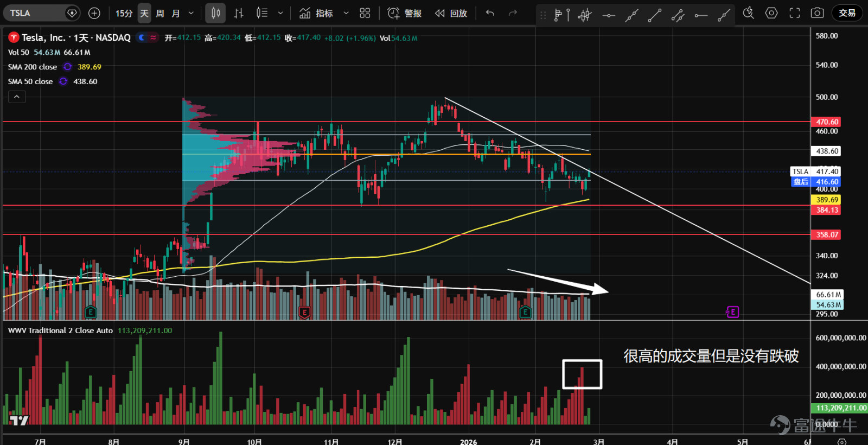This screenshot has width=868, height=445.
Task: Click the yellow 389.69 SMA 200 label
Action: (826, 200)
